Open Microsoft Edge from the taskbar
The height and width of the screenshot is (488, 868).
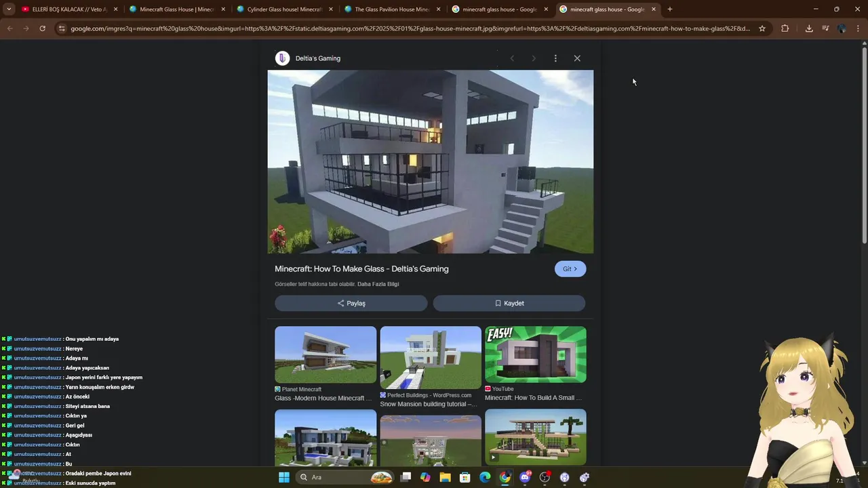click(x=485, y=477)
